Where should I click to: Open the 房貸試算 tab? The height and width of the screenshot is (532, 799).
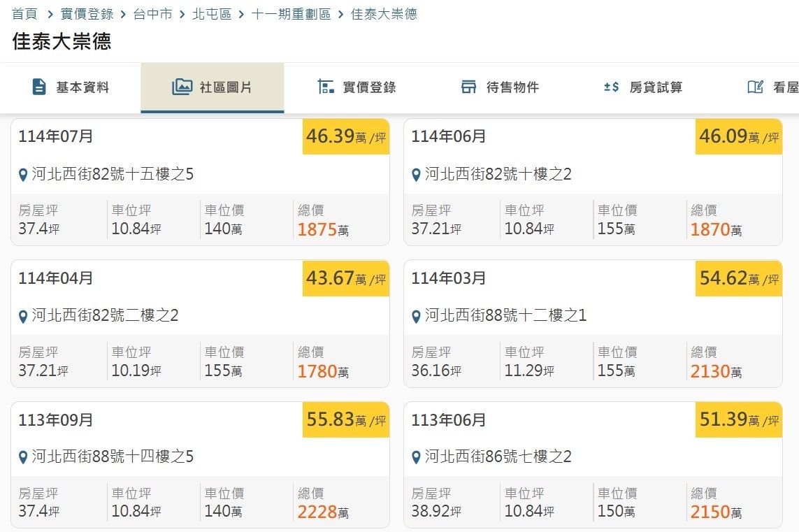click(x=656, y=87)
